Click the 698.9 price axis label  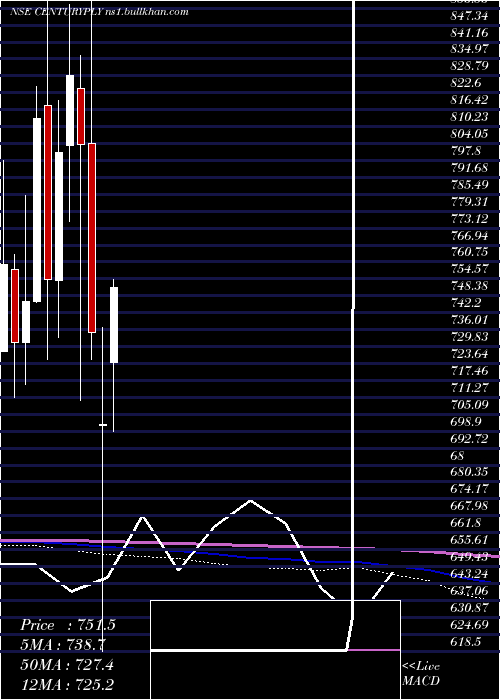click(x=466, y=421)
